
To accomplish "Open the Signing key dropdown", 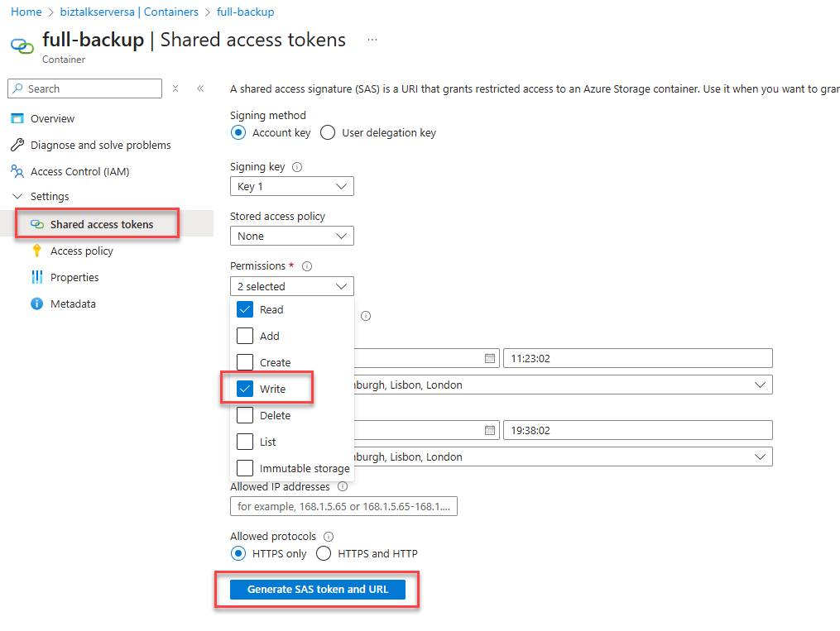I will 291,187.
